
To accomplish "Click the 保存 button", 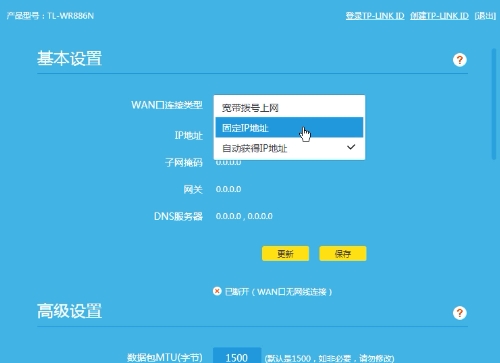I will click(343, 254).
